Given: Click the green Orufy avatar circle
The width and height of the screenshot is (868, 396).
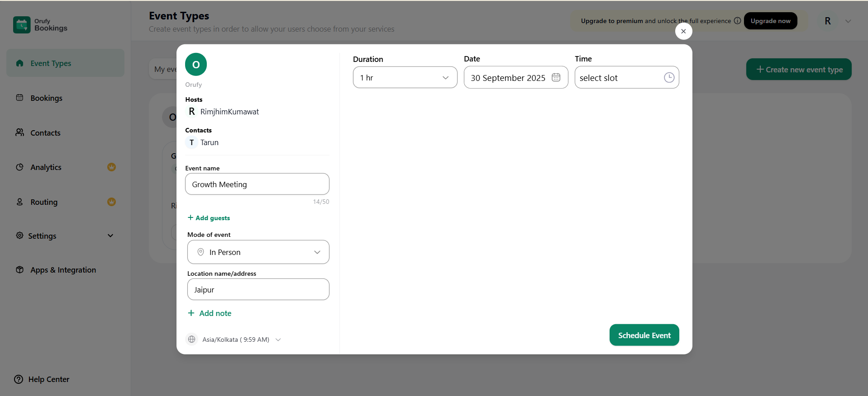Looking at the screenshot, I should [196, 65].
